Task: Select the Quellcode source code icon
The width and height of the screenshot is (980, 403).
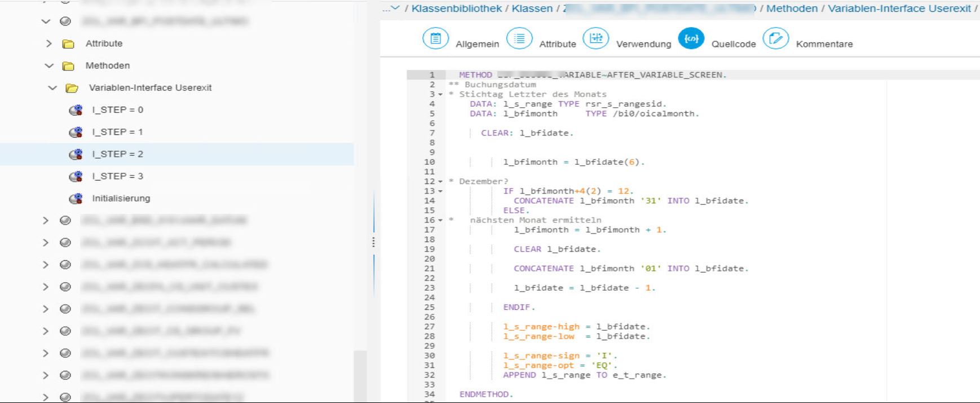Action: tap(691, 39)
